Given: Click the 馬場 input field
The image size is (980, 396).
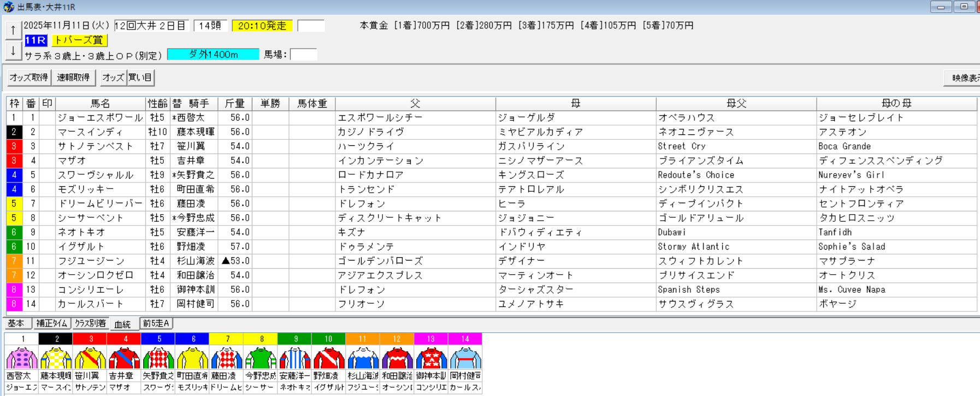Looking at the screenshot, I should tap(303, 55).
